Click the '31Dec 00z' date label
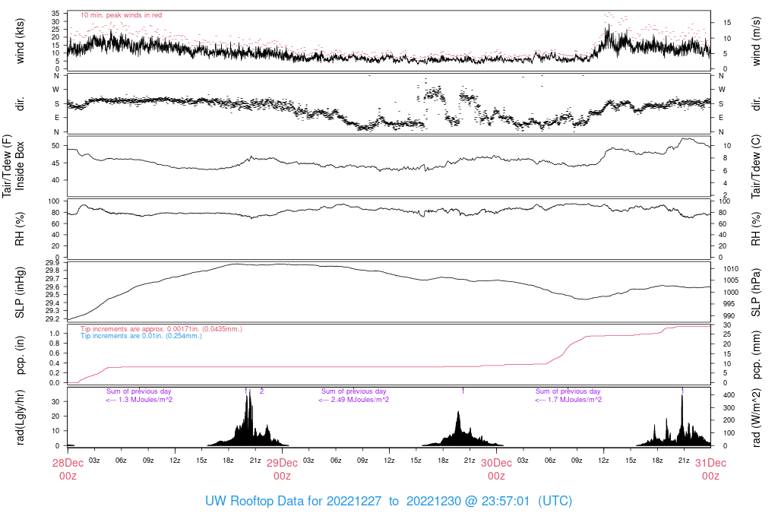 (710, 470)
